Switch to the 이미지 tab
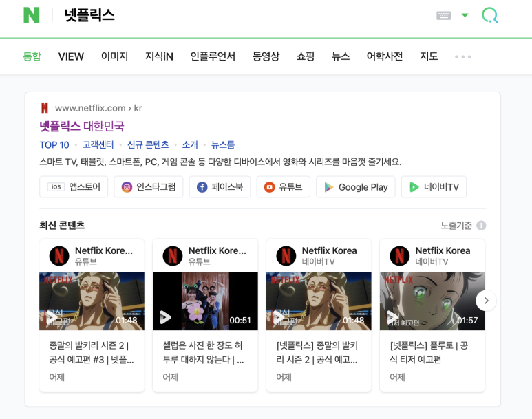The image size is (532, 419). point(115,56)
